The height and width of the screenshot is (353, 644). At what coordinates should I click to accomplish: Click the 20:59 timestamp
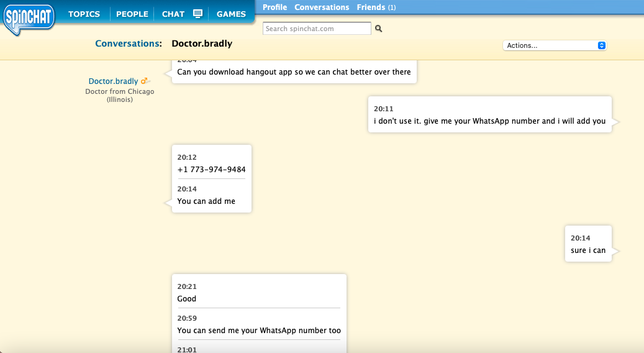point(187,318)
